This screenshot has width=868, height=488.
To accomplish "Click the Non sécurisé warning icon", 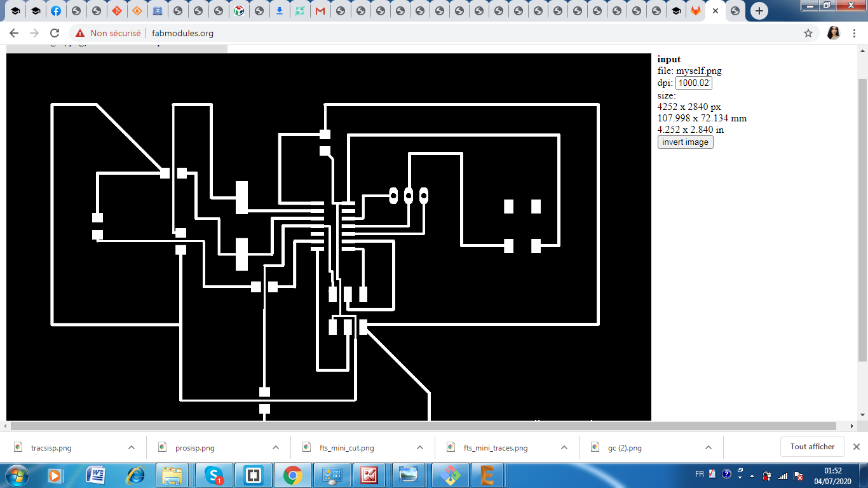I will [80, 33].
